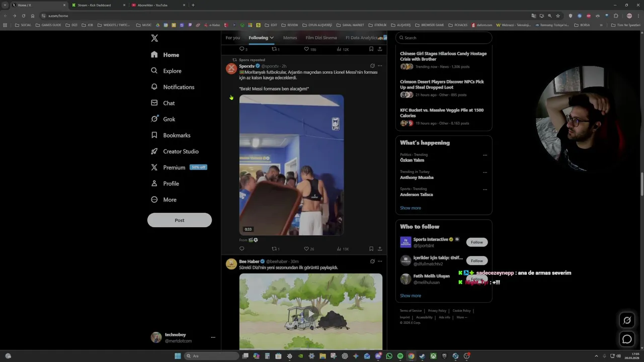The width and height of the screenshot is (644, 362).
Task: Open Profile in the sidebar
Action: point(165,184)
